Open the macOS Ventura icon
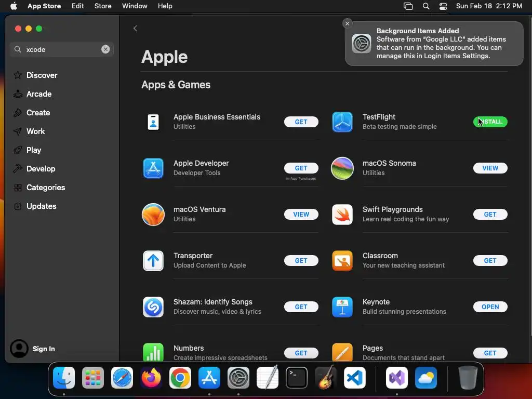 point(153,215)
